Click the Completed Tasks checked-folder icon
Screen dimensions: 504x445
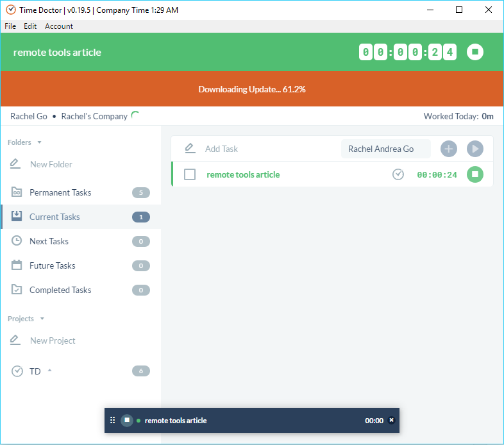[17, 289]
